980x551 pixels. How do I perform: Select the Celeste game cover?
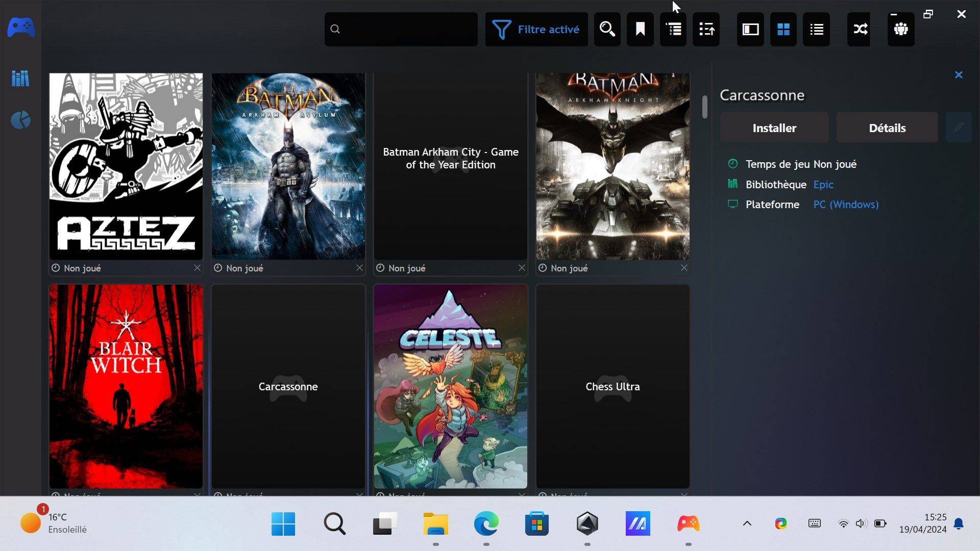pyautogui.click(x=451, y=387)
